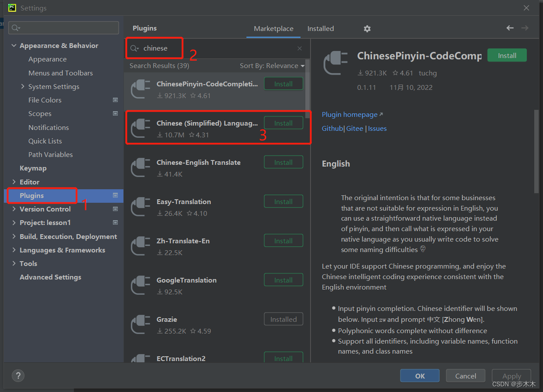Click the help question mark button

pos(18,375)
